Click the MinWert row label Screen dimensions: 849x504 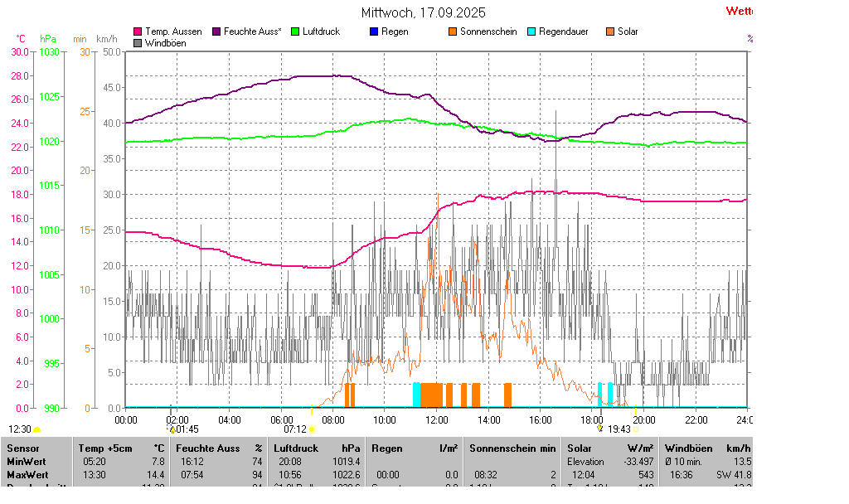click(27, 462)
